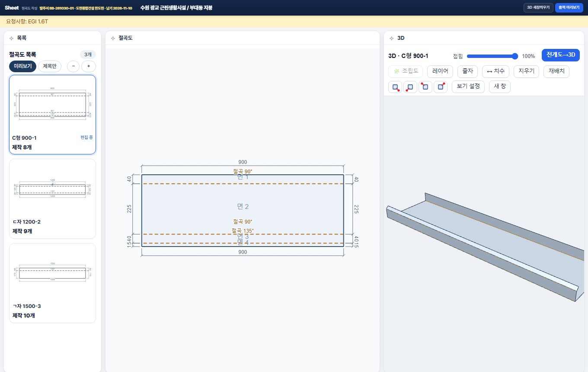Grab the move handle of the 3D panel
Image resolution: width=588 pixels, height=372 pixels.
[391, 38]
